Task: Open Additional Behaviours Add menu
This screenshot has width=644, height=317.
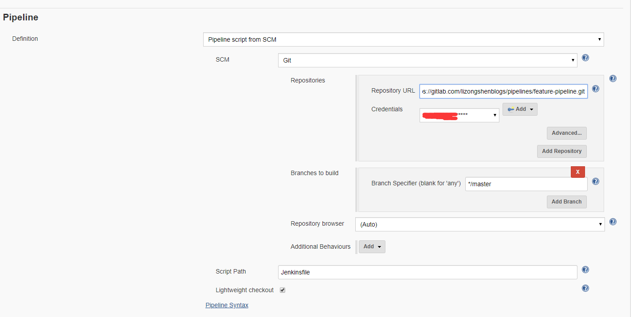Action: [372, 247]
